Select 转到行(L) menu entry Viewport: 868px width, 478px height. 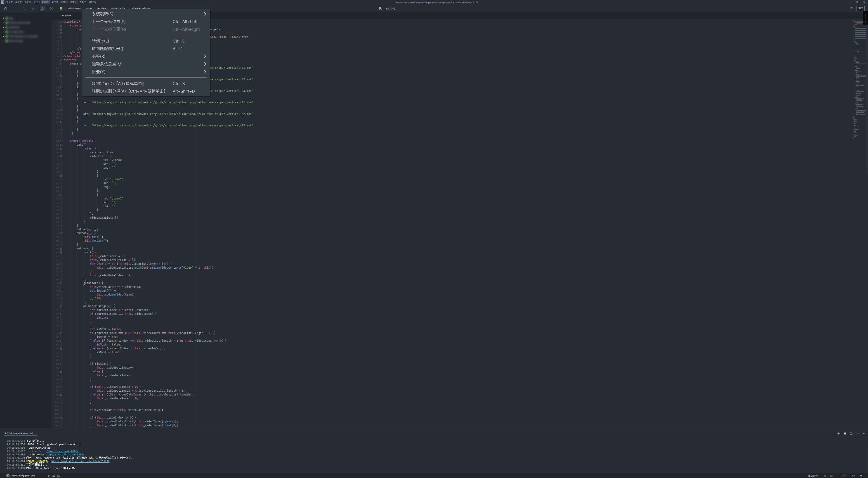(100, 41)
